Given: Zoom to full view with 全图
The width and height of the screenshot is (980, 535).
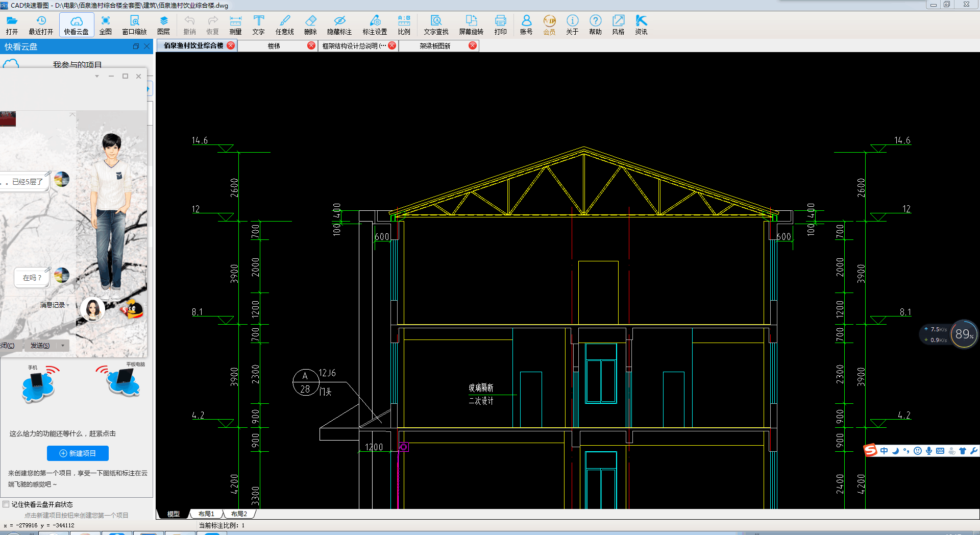Looking at the screenshot, I should coord(106,25).
